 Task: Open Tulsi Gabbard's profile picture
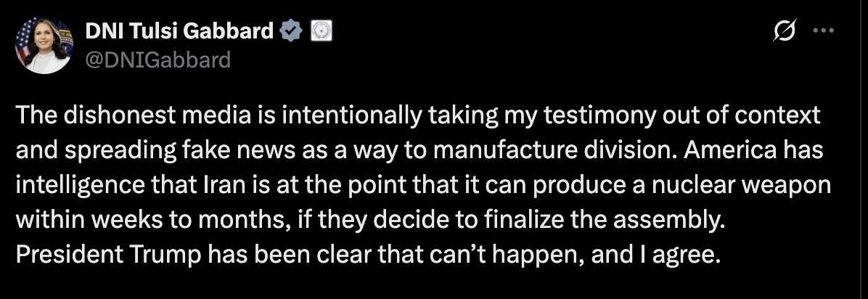point(44,45)
